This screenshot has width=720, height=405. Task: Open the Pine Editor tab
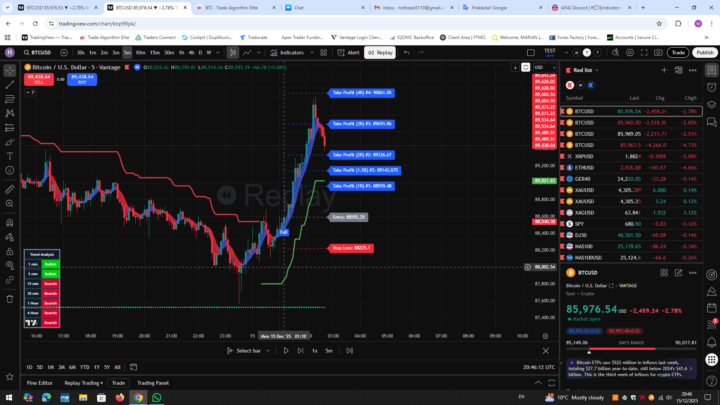click(x=39, y=383)
